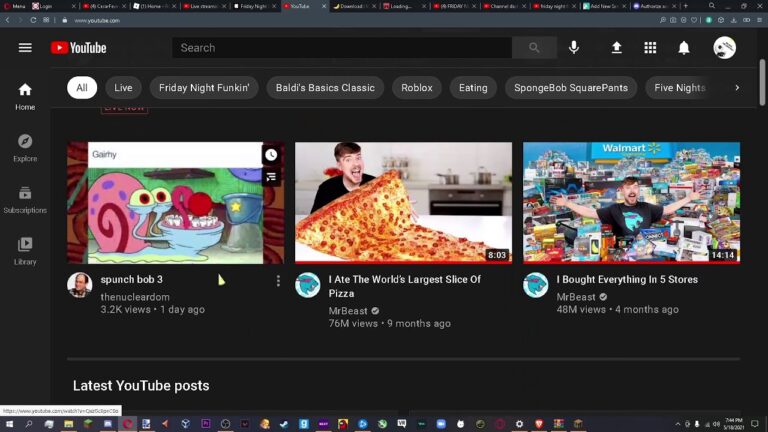768x432 pixels.
Task: Switch to the Download browser tab
Action: pyautogui.click(x=354, y=6)
